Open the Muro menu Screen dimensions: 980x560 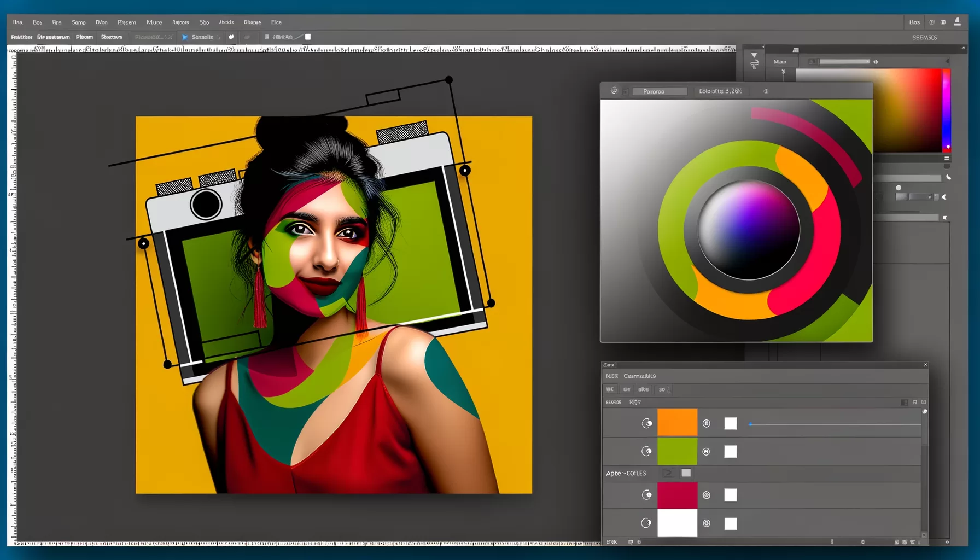point(154,22)
